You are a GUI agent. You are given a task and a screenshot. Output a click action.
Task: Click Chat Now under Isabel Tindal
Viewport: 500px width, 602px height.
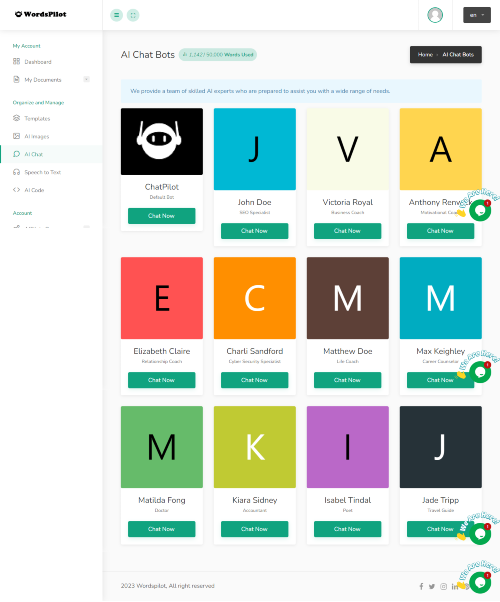[x=348, y=529]
